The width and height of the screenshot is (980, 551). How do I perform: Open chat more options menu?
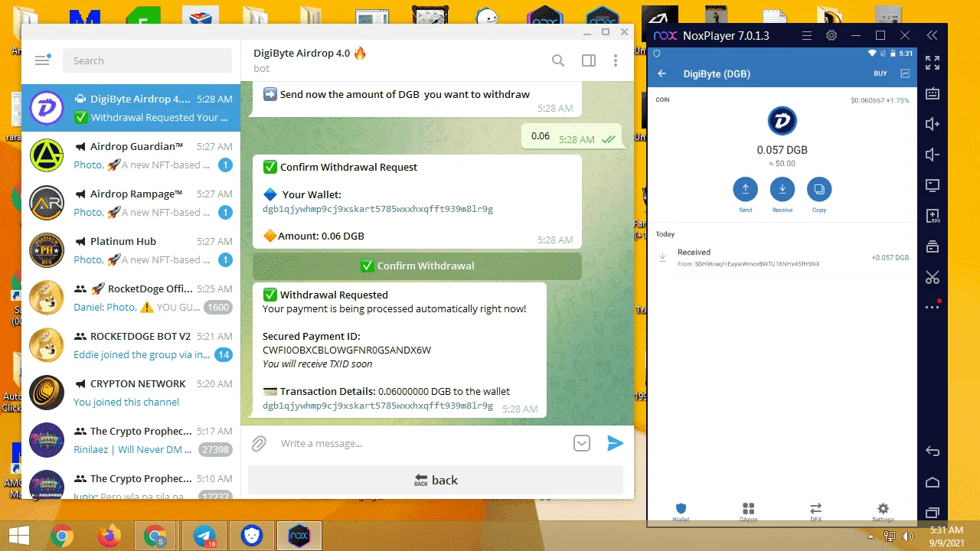point(616,60)
